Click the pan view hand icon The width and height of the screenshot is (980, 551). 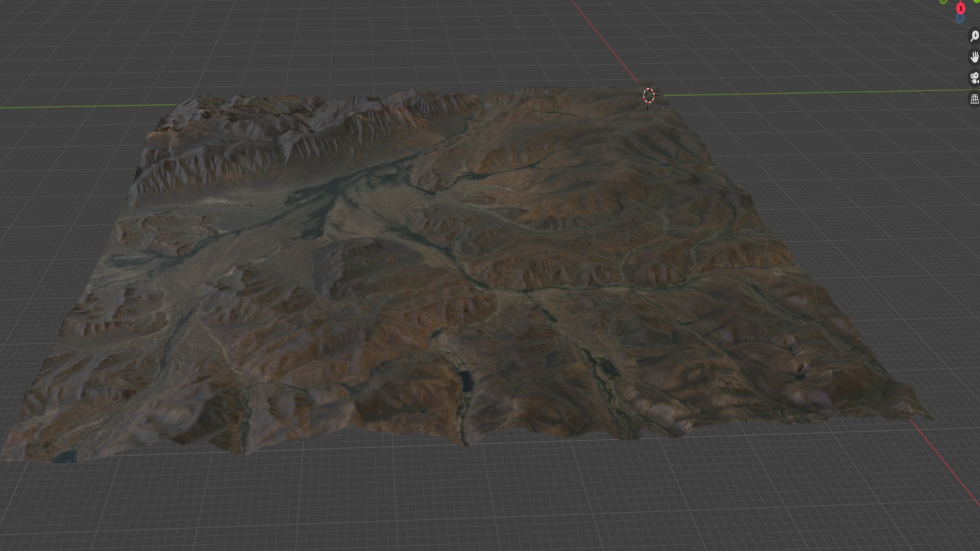[x=974, y=57]
